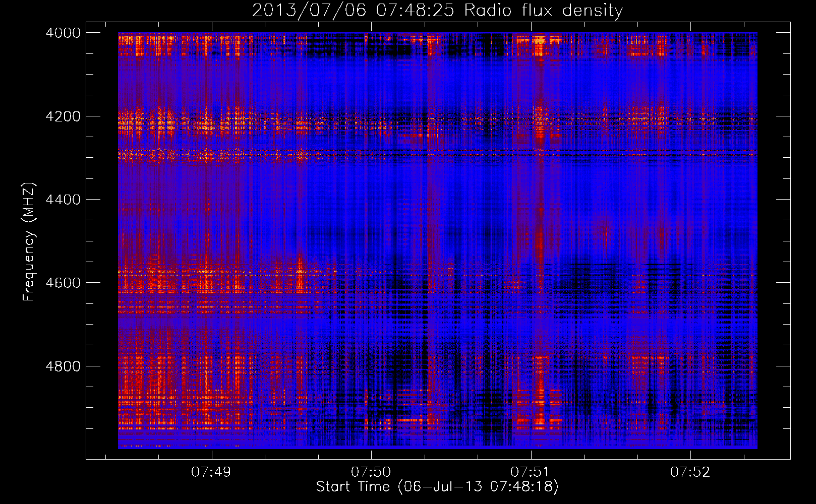Click the 07:49 time tick label
Screen dimensions: 816x504
(211, 472)
